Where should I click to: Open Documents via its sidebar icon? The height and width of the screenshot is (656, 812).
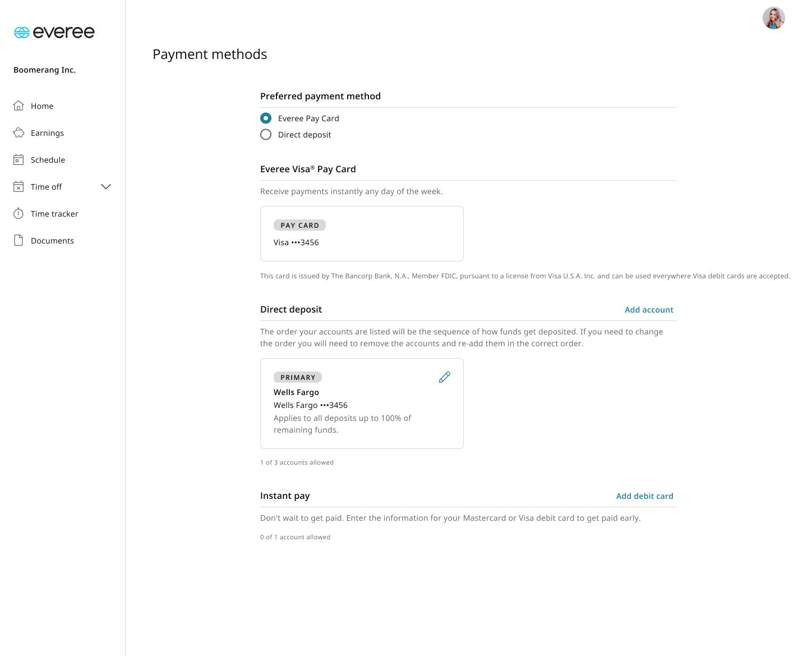point(19,240)
